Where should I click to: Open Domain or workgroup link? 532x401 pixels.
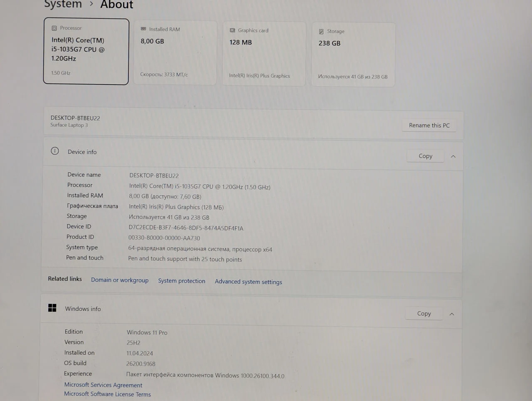120,280
